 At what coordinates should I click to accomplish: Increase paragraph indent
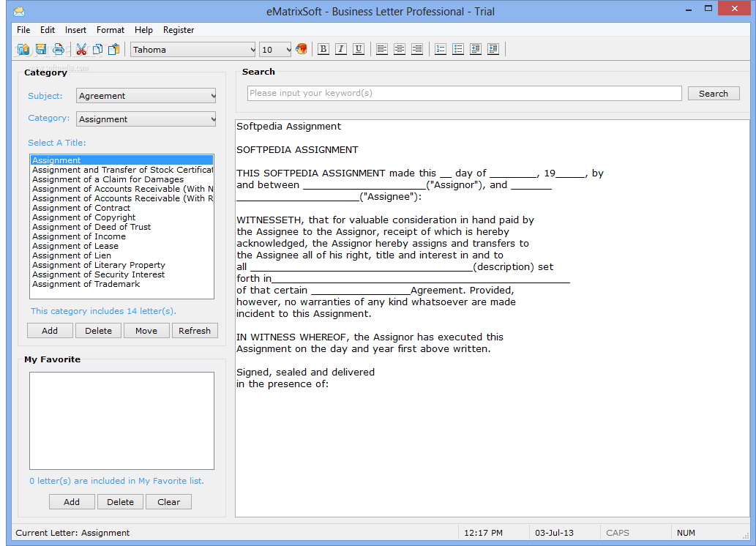pyautogui.click(x=493, y=49)
